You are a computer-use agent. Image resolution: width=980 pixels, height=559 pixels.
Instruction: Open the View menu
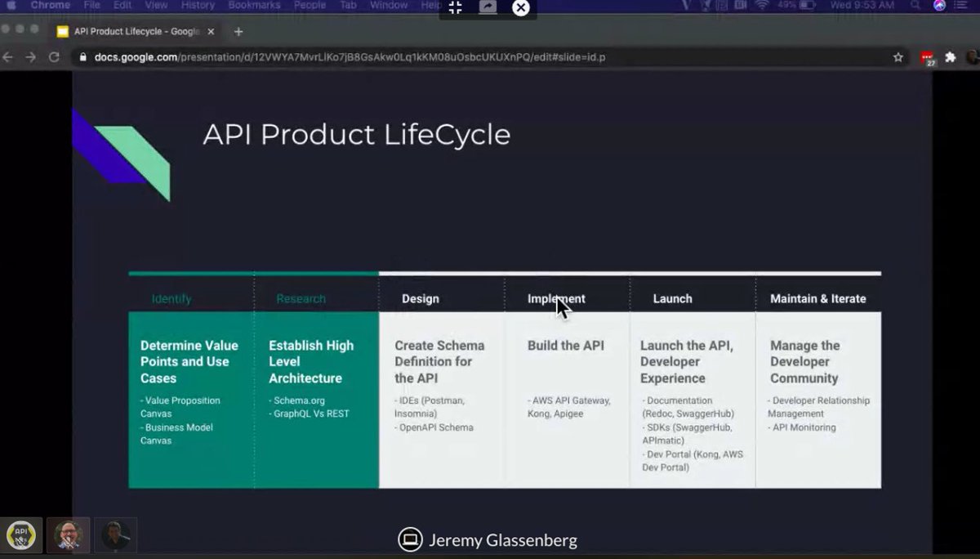[156, 5]
